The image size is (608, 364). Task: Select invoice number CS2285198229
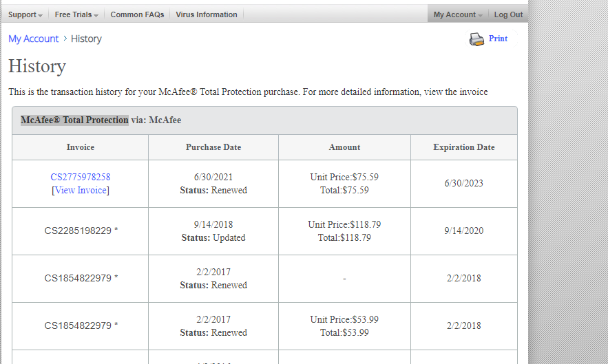pyautogui.click(x=78, y=231)
